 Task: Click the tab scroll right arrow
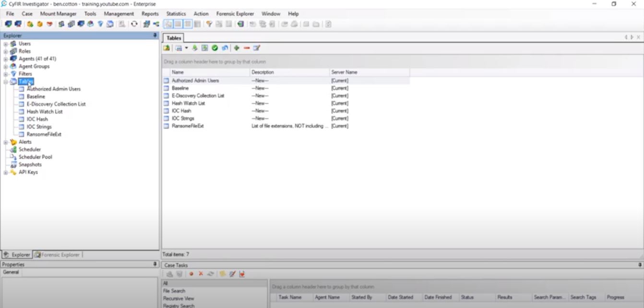pos(632,37)
